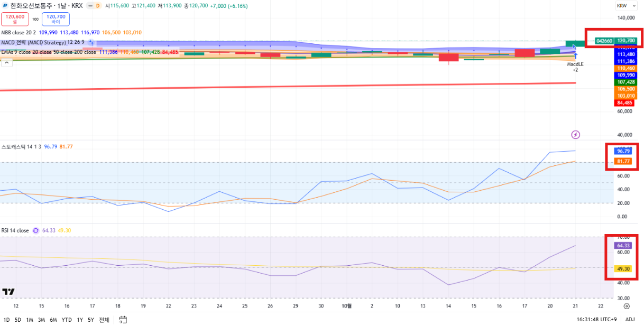Click the TradingView logo in the chart corner

[x=8, y=292]
